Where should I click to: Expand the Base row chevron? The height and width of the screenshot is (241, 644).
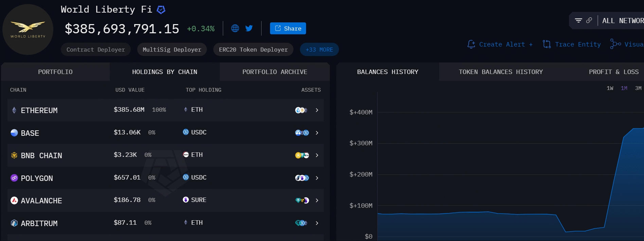(317, 133)
